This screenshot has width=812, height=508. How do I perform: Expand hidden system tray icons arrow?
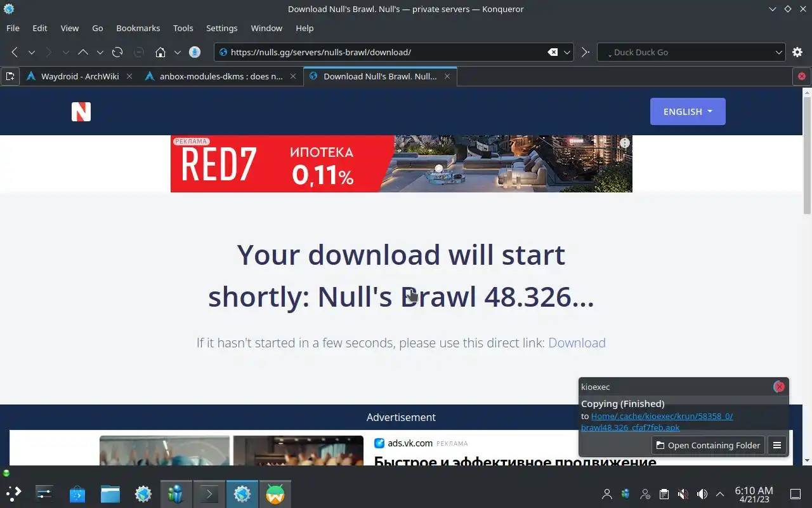pos(720,494)
